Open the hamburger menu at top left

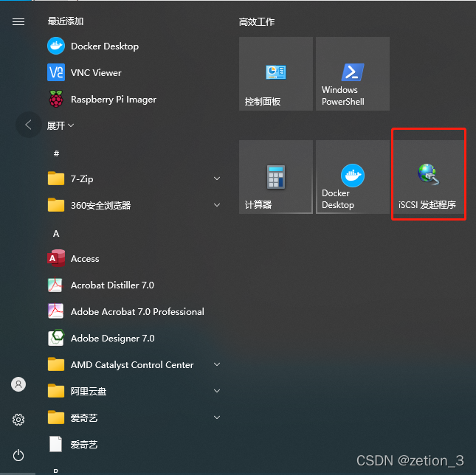pos(18,22)
